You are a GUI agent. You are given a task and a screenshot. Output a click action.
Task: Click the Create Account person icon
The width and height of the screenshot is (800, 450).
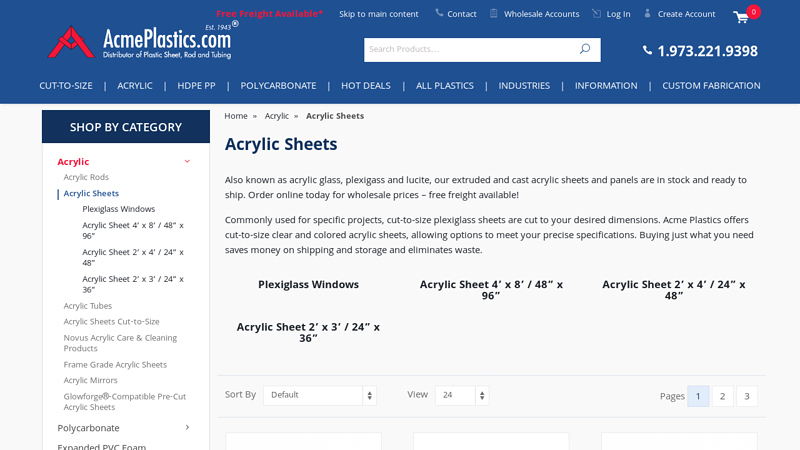pyautogui.click(x=647, y=13)
